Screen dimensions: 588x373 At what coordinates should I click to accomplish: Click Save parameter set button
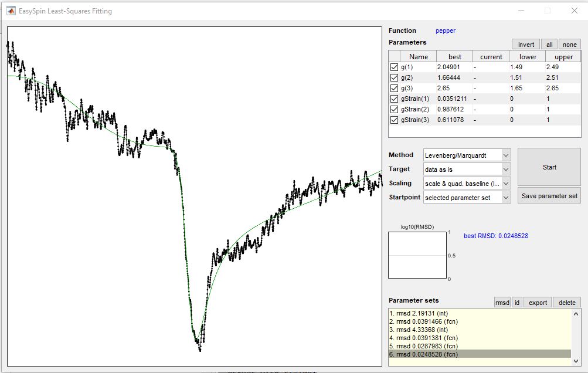[x=549, y=196]
